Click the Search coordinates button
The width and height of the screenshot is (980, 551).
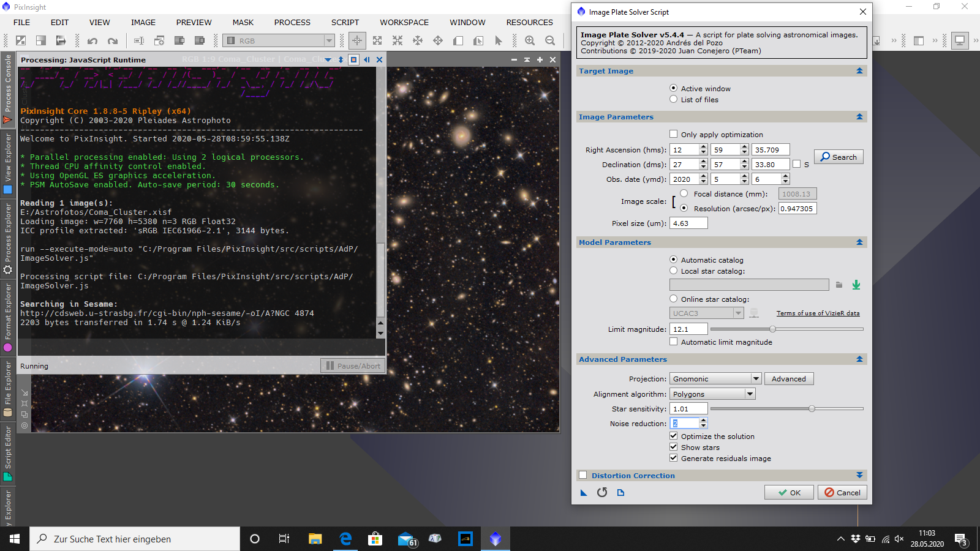839,157
